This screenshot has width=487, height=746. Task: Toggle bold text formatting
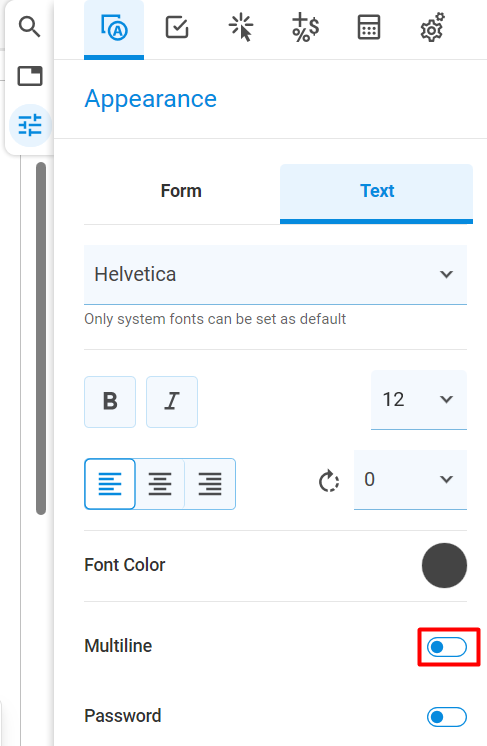point(110,402)
